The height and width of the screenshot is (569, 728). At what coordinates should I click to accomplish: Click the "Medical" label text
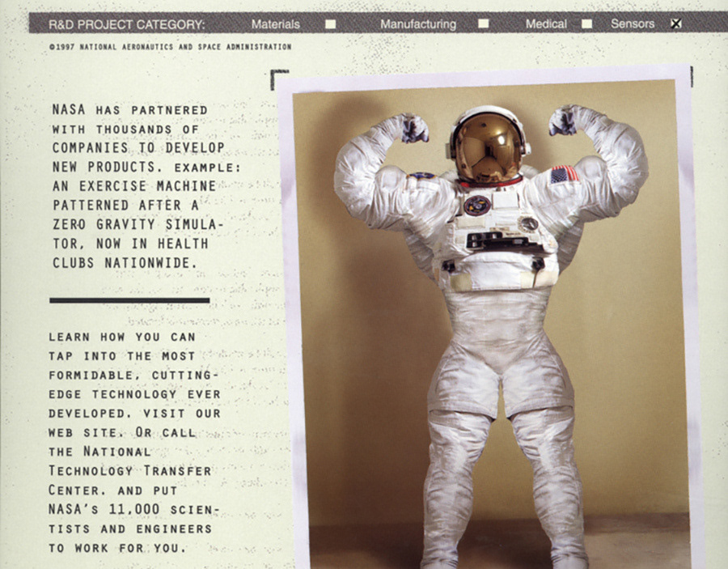tap(546, 23)
